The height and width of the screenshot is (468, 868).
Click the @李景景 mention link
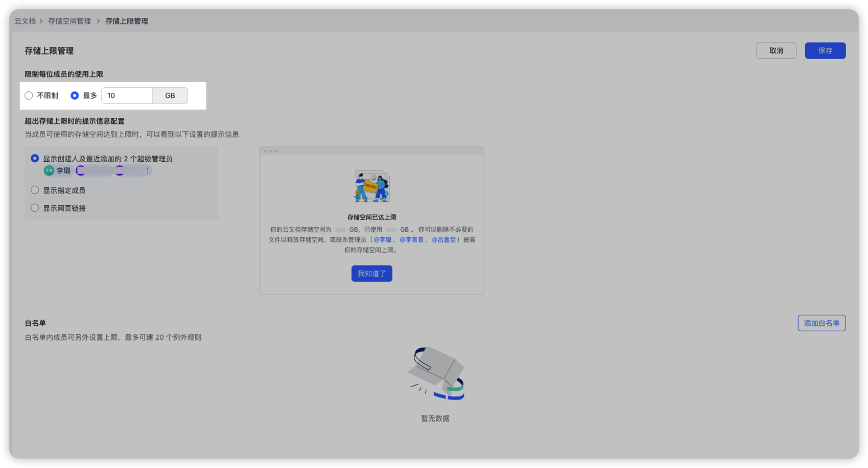click(x=412, y=239)
